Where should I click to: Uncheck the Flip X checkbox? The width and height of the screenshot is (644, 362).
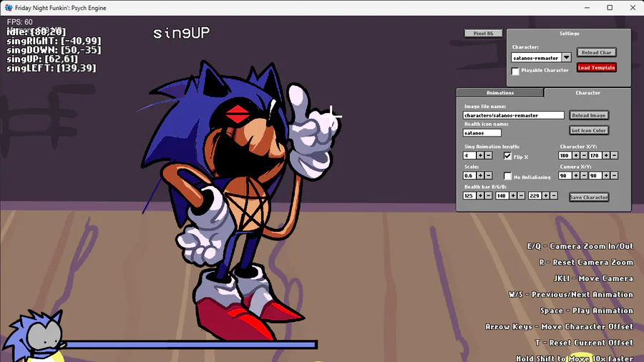(507, 156)
